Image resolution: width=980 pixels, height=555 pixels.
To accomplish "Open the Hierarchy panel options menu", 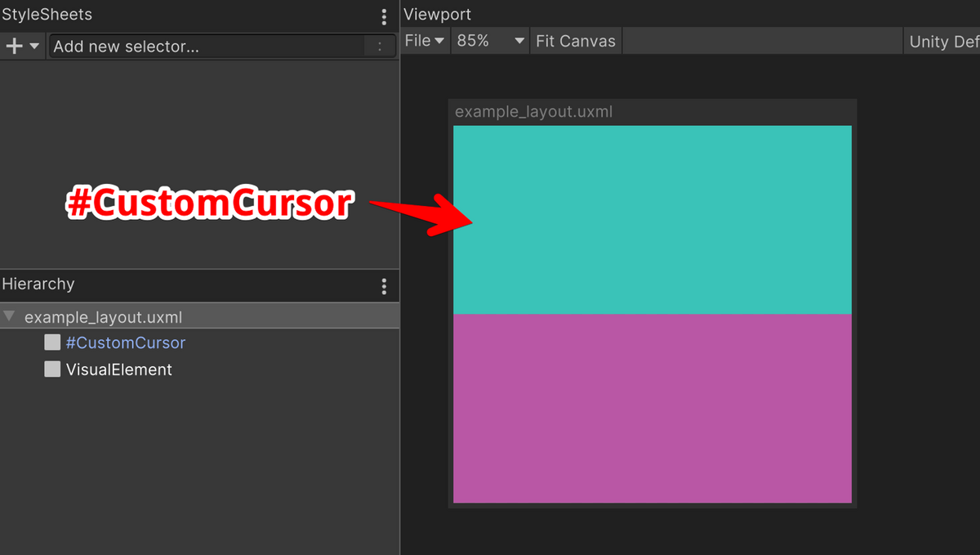I will 384,285.
